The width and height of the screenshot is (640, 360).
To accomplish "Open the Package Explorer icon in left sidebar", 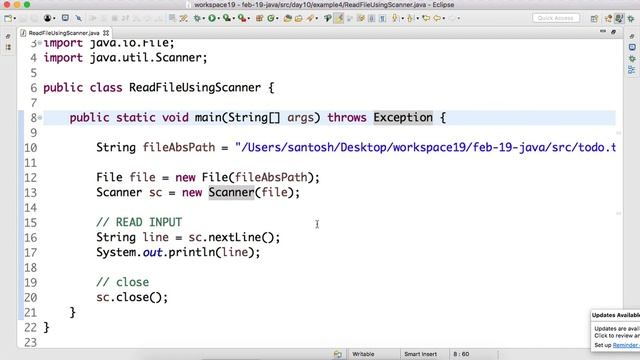I will click(8, 47).
